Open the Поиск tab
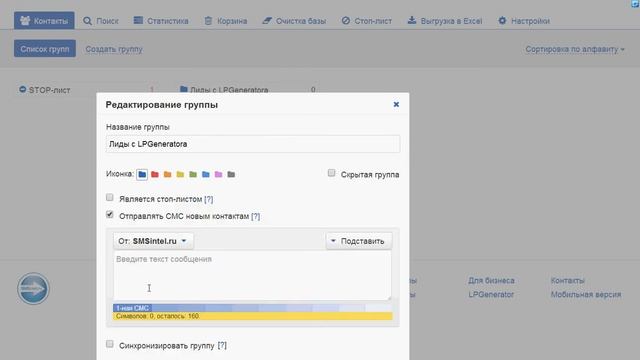This screenshot has height=360, width=640. point(100,20)
